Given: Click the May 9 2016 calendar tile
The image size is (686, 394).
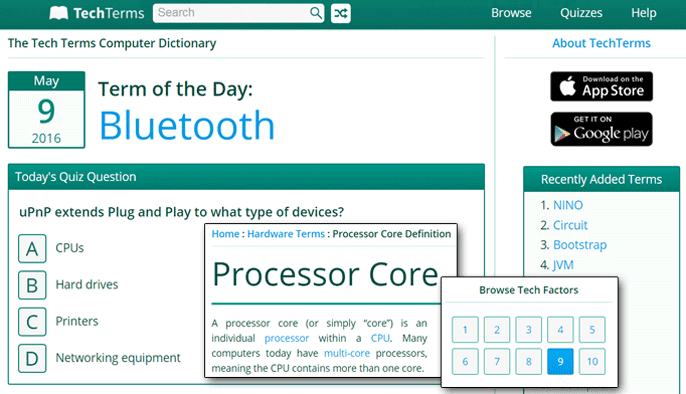Looking at the screenshot, I should [x=46, y=110].
